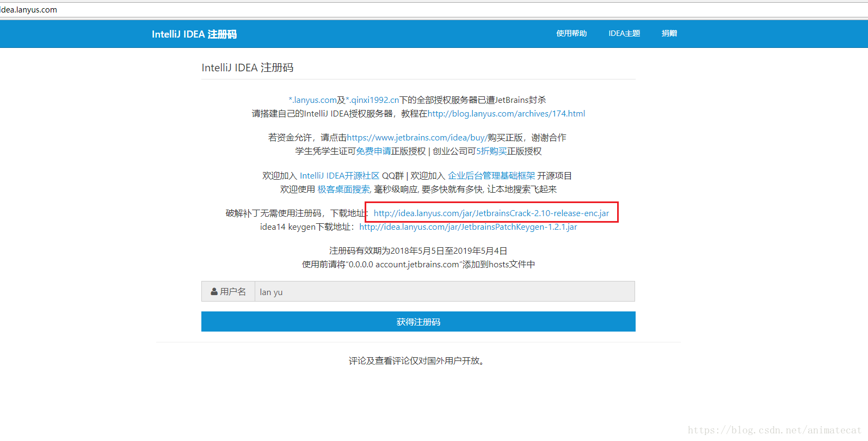Click the IntelliJ IDEA 注册码 navbar brand
The height and width of the screenshot is (441, 868).
click(194, 34)
